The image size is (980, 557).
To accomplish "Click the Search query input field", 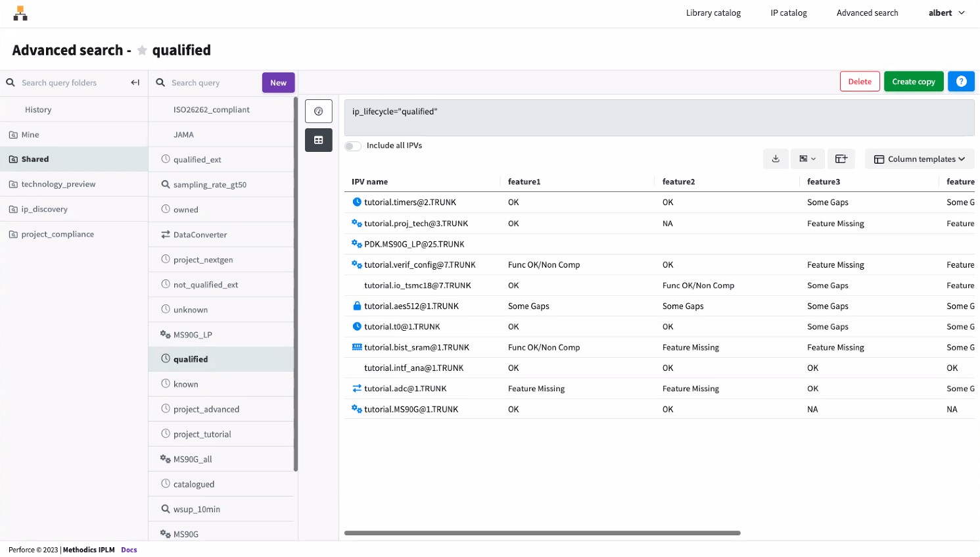I will pyautogui.click(x=214, y=83).
